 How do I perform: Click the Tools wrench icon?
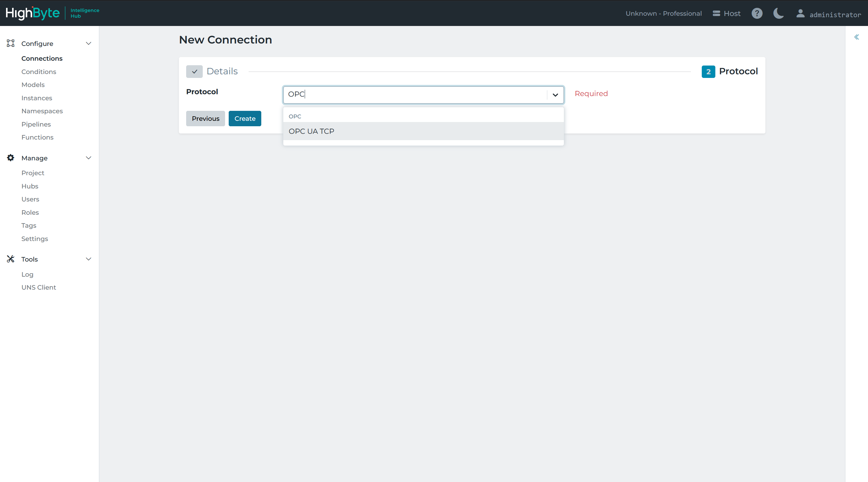[x=11, y=259]
